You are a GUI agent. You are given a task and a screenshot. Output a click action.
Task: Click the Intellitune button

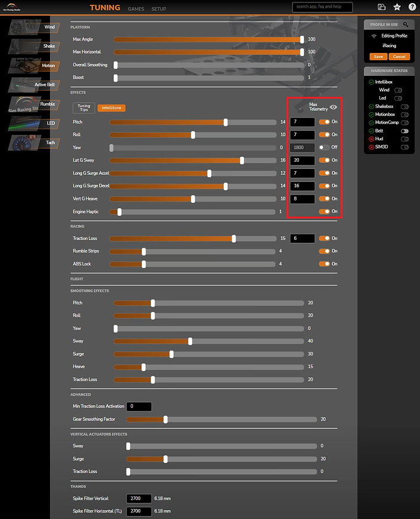(112, 108)
